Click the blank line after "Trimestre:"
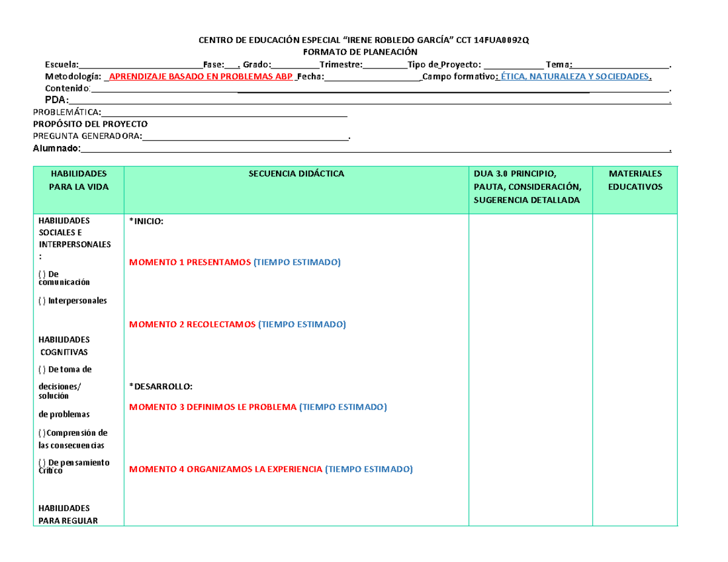The width and height of the screenshot is (728, 562). pos(385,64)
